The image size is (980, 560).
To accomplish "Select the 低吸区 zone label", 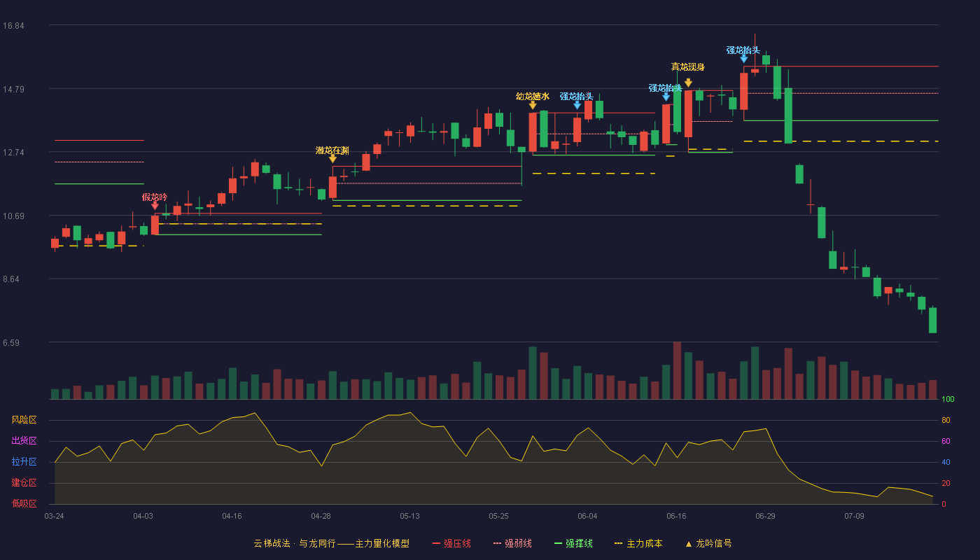I will point(24,503).
